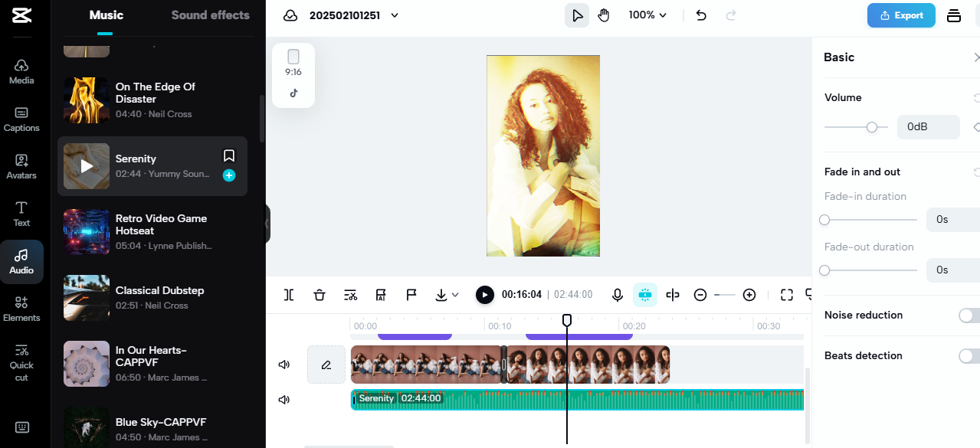This screenshot has height=448, width=980.
Task: Open the Elements panel
Action: (21, 309)
